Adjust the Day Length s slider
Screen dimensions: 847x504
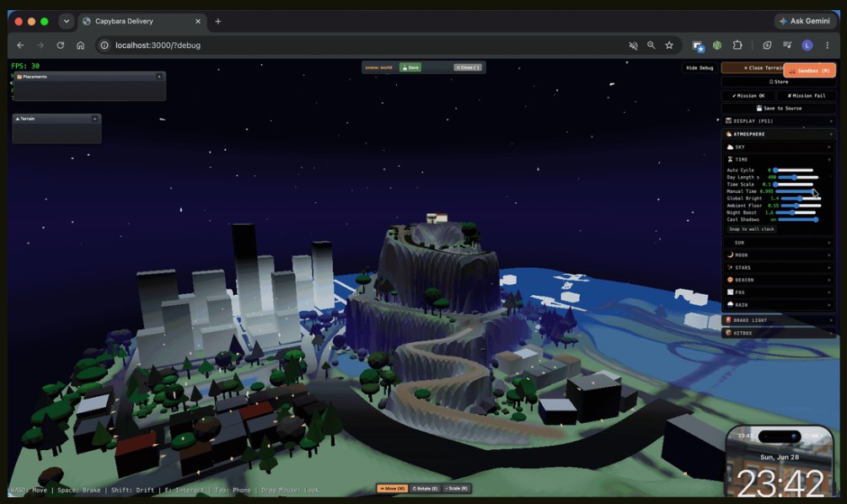coord(798,177)
